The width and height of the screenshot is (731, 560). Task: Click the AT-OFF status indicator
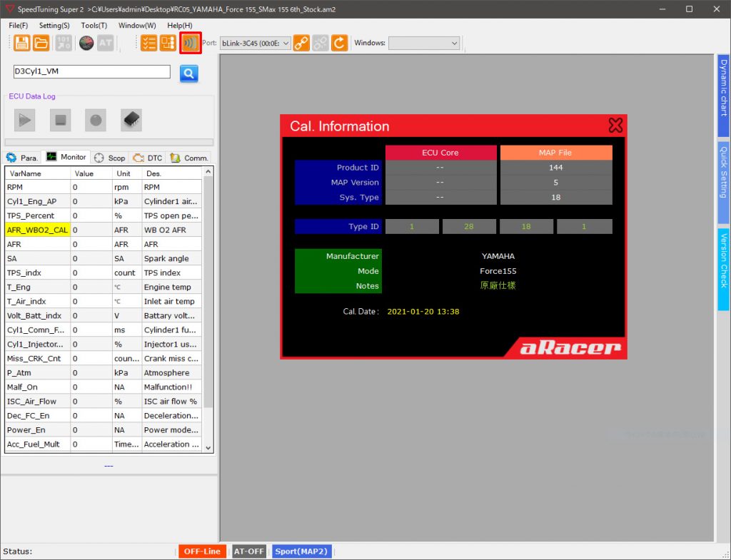pyautogui.click(x=249, y=551)
